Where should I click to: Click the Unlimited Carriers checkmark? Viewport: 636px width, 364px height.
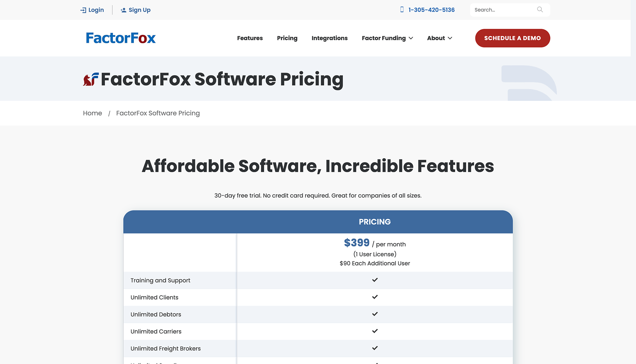tap(375, 331)
